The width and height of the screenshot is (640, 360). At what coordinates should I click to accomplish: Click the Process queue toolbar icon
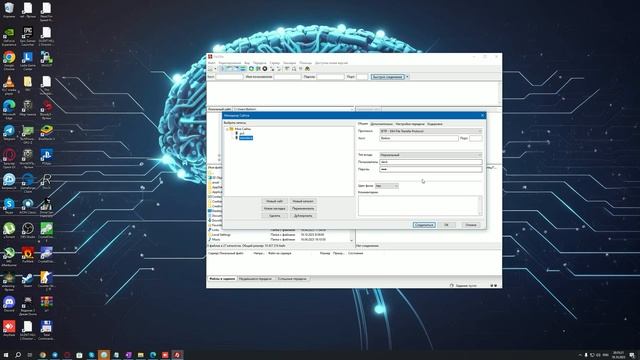click(258, 69)
